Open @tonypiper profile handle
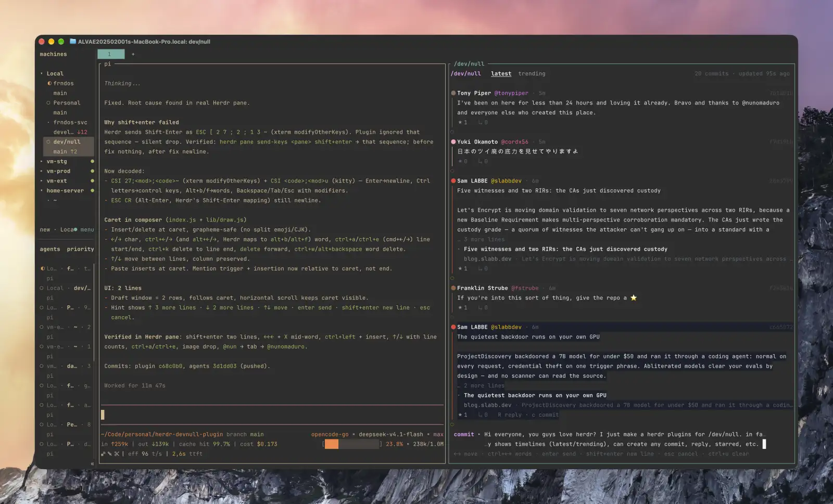Image resolution: width=833 pixels, height=504 pixels. 511,93
